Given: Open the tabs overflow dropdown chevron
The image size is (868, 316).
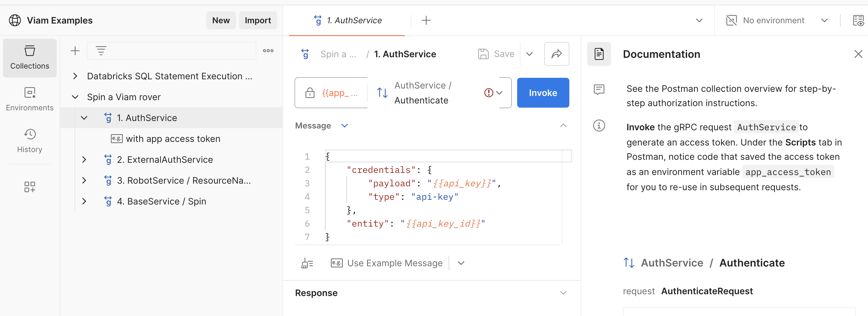Looking at the screenshot, I should point(699,21).
